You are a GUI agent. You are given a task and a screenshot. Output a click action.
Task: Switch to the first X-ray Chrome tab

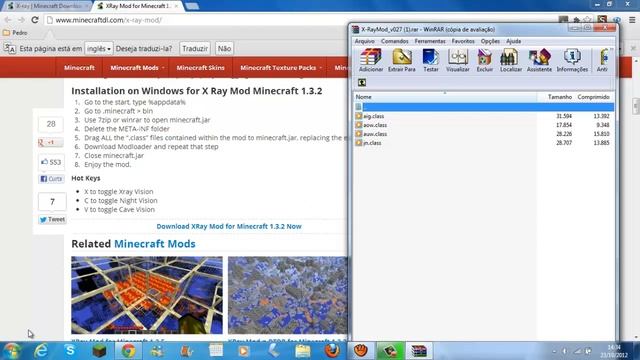[48, 6]
